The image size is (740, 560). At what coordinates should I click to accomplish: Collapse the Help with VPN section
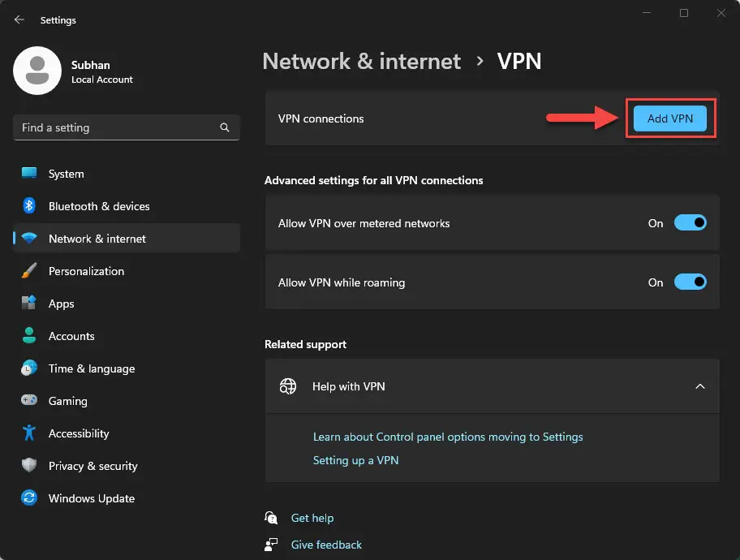click(x=699, y=386)
